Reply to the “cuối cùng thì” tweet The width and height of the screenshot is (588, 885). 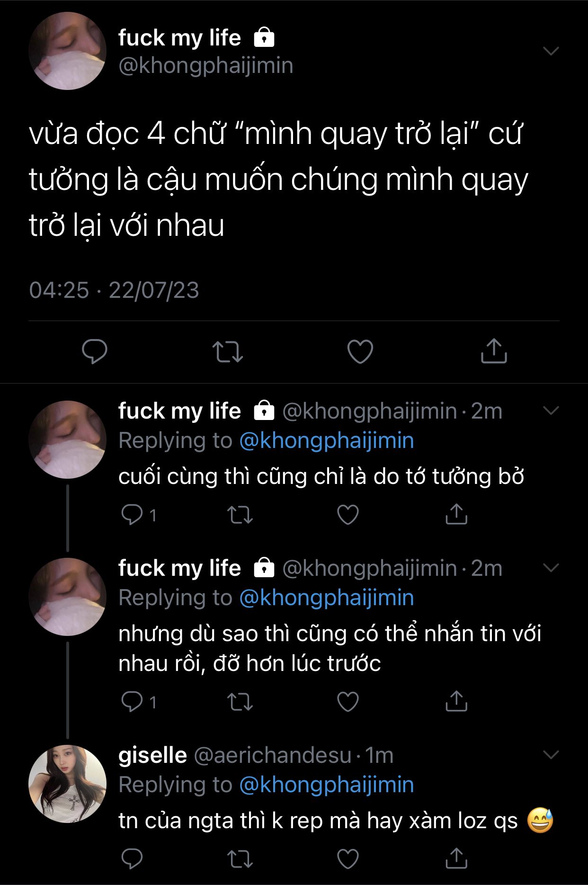[x=132, y=515]
